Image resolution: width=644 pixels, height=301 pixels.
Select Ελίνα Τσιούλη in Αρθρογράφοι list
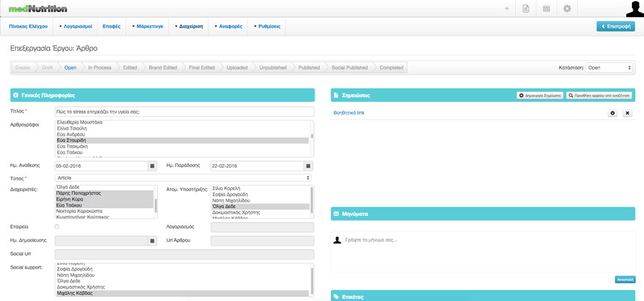point(183,129)
